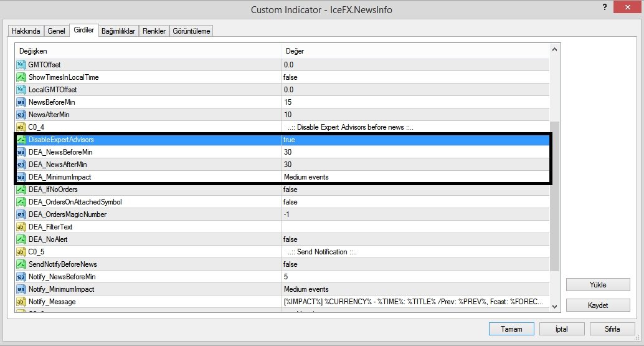Click the Kaydet button
644x346 pixels.
point(598,305)
